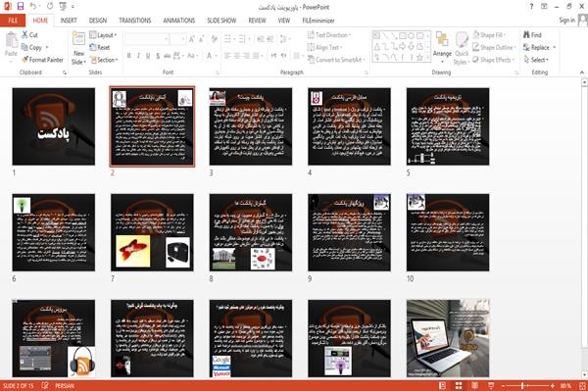
Task: Fit slide to window using status bar icon
Action: click(x=582, y=386)
